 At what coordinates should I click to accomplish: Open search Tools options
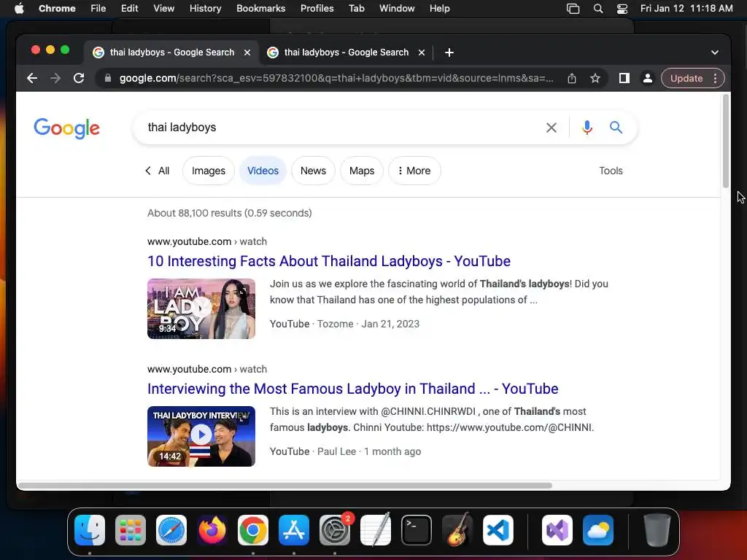tap(611, 171)
